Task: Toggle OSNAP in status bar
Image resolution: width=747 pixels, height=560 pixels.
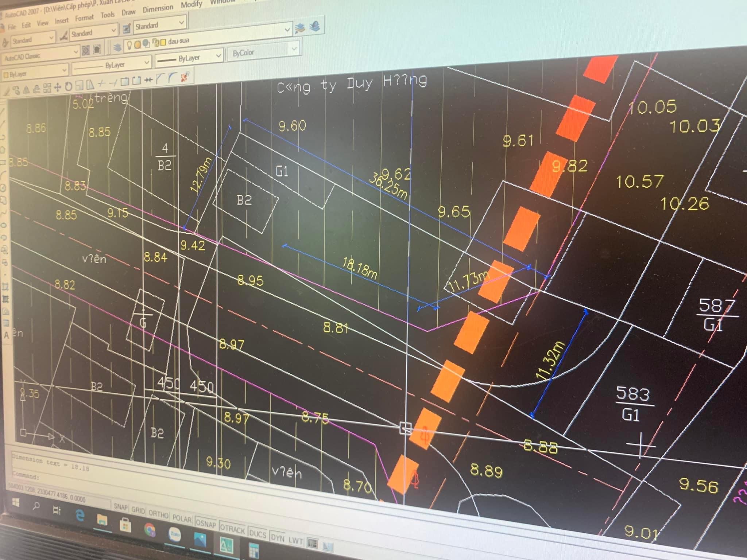Action: [206, 524]
